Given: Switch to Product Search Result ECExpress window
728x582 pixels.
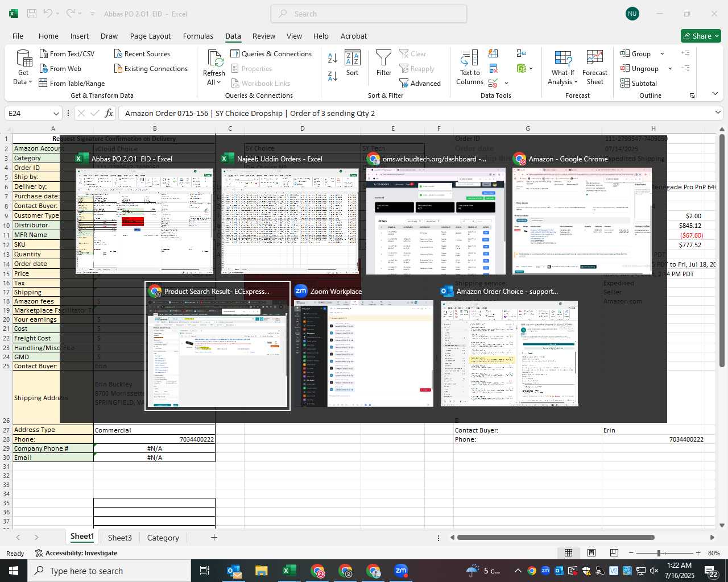Looking at the screenshot, I should point(218,346).
